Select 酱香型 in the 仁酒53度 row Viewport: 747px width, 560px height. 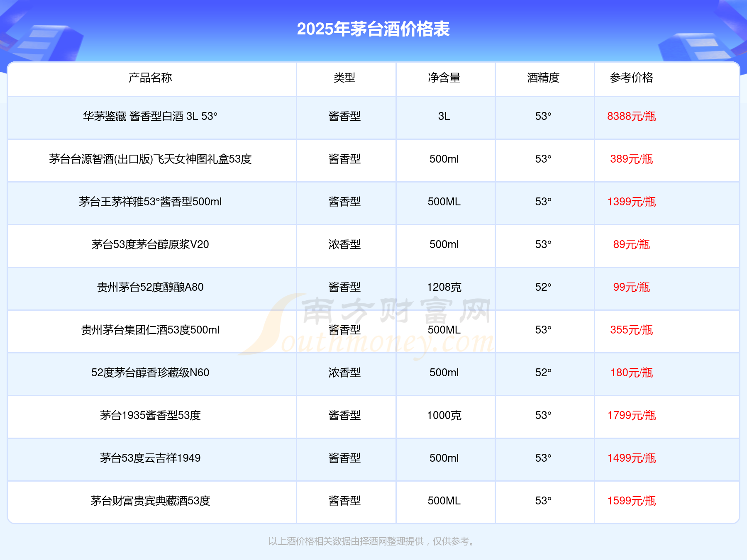pyautogui.click(x=344, y=330)
